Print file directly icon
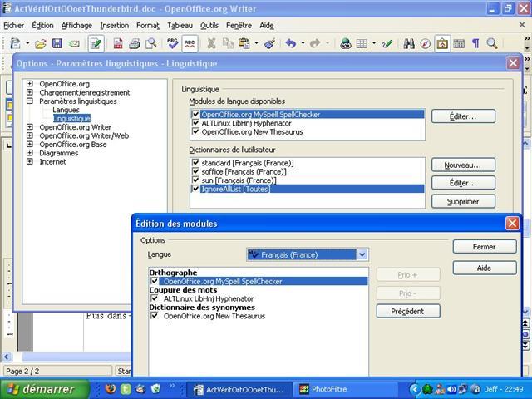The image size is (532, 399). point(135,43)
